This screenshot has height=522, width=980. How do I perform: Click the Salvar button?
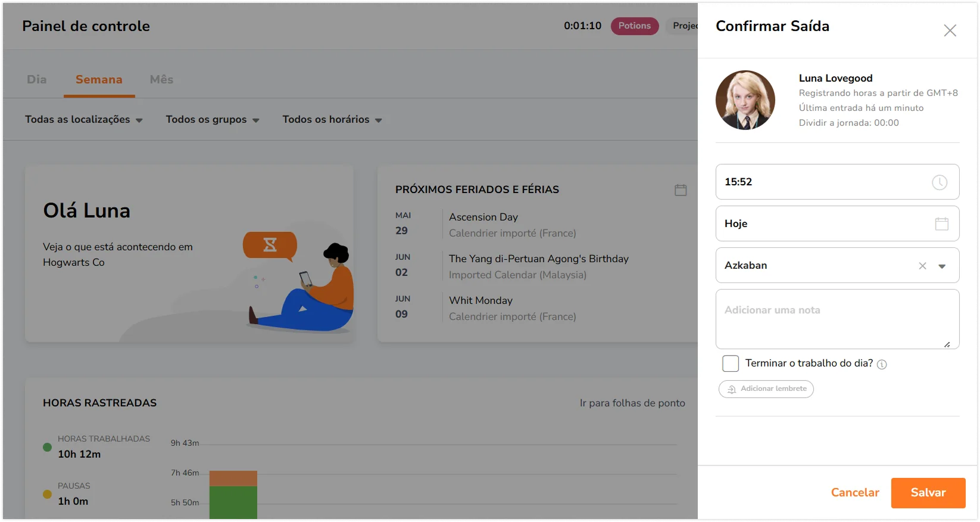point(928,493)
